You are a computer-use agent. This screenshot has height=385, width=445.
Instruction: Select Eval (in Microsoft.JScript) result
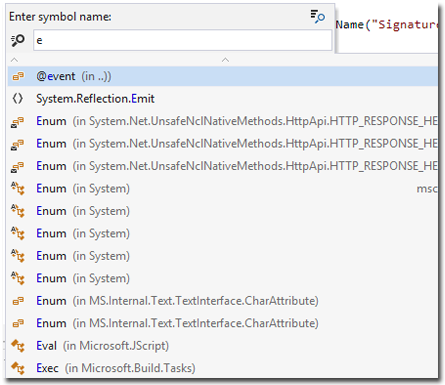[x=223, y=346]
